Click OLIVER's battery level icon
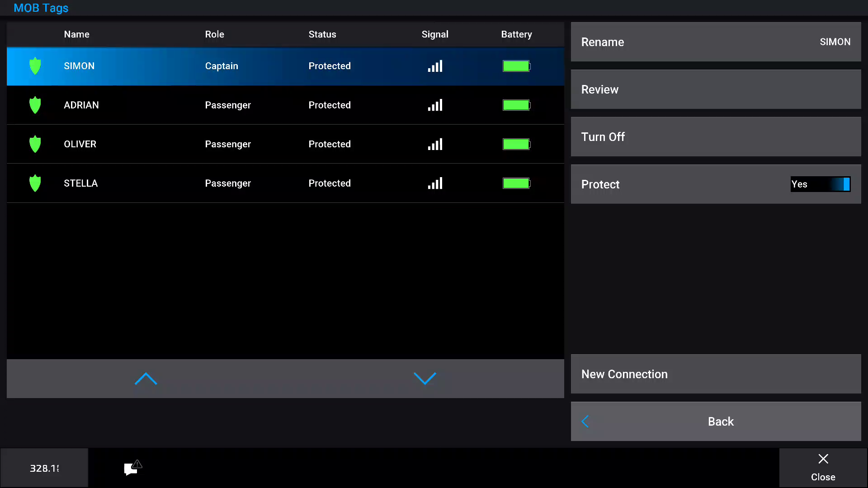This screenshot has width=868, height=488. pyautogui.click(x=516, y=144)
